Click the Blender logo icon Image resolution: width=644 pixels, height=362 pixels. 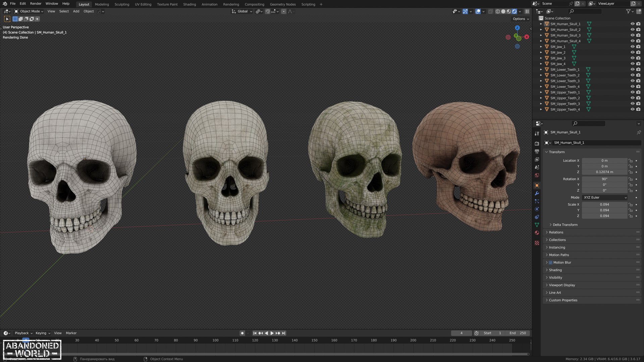(5, 4)
